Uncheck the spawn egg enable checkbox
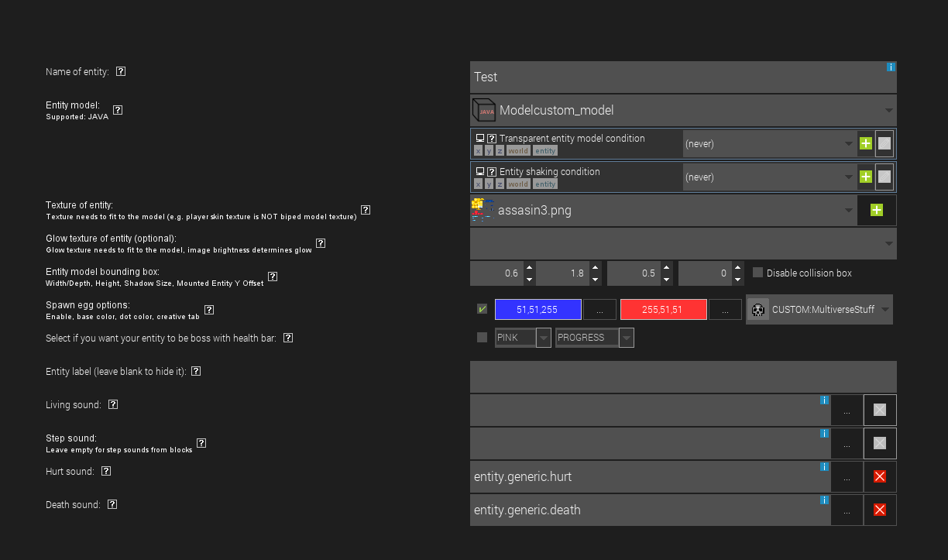Image resolution: width=948 pixels, height=560 pixels. coord(481,309)
